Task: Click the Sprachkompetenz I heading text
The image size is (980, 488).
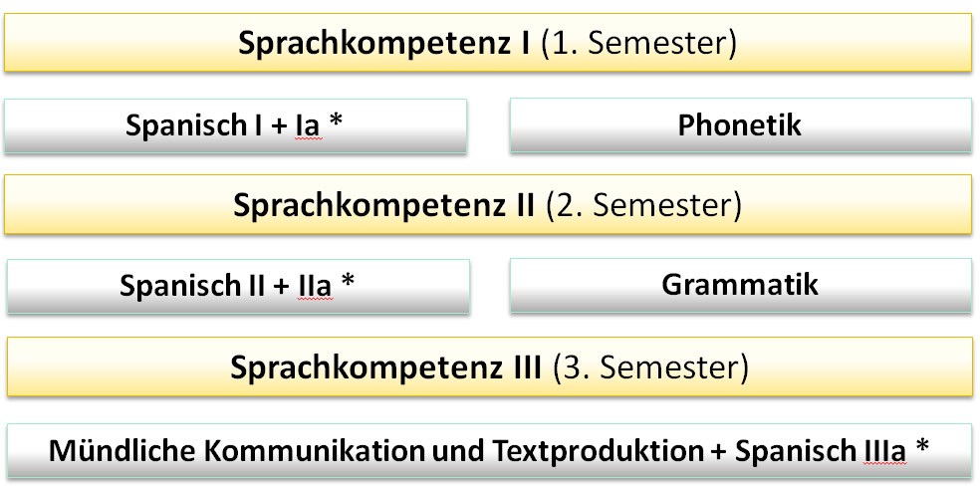Action: (x=384, y=45)
